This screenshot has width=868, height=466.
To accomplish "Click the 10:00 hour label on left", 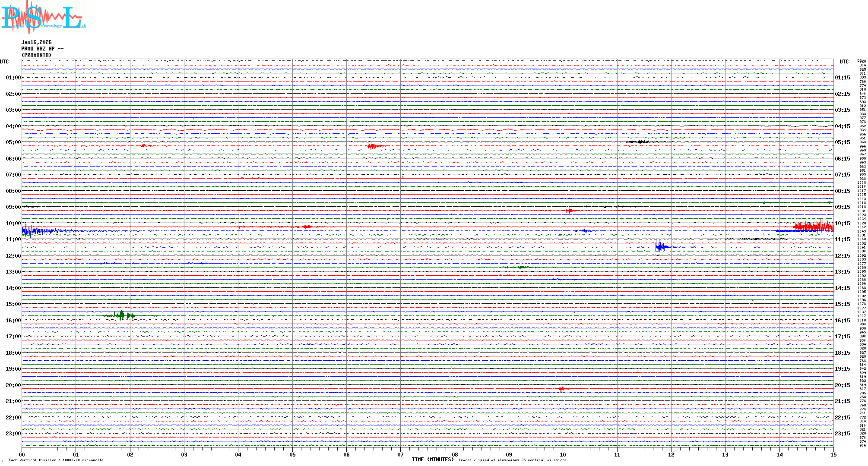I will pyautogui.click(x=13, y=224).
